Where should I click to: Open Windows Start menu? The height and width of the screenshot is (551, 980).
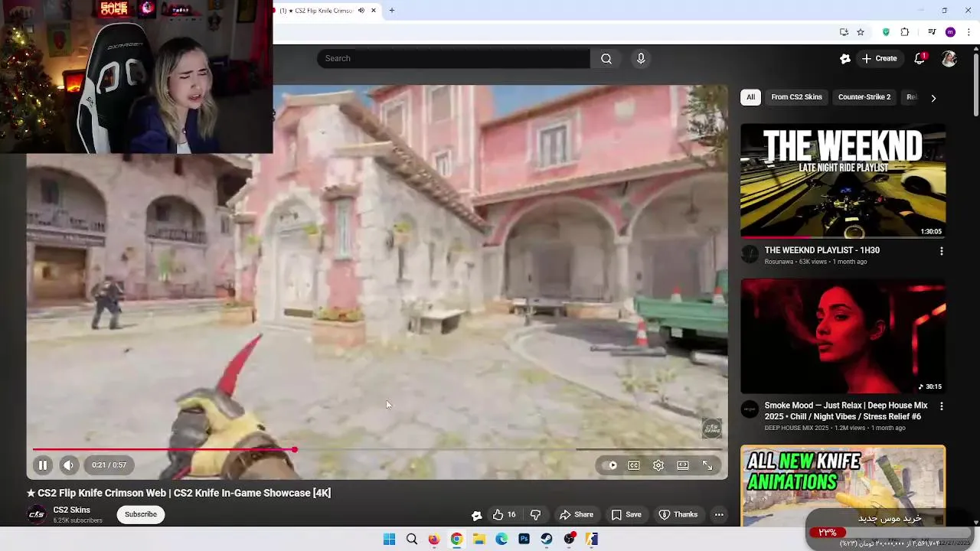(389, 540)
